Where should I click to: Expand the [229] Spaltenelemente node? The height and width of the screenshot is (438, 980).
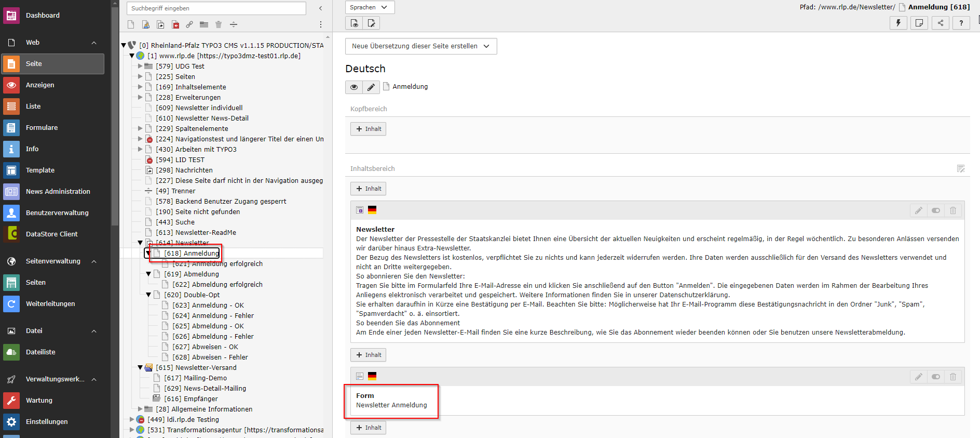click(x=140, y=129)
